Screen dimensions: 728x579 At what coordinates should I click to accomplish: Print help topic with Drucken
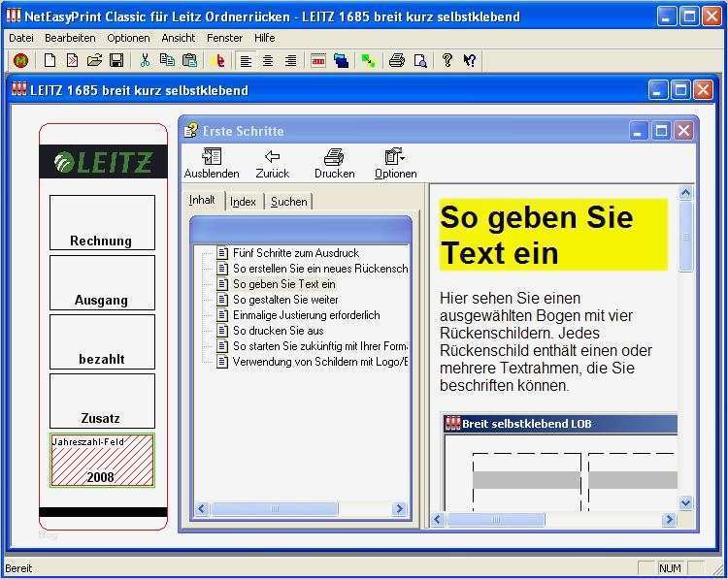tap(334, 163)
